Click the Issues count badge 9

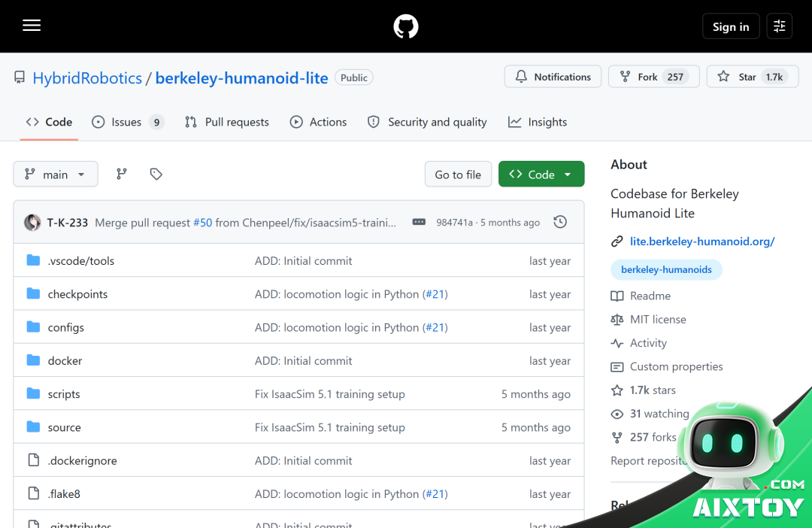point(156,123)
